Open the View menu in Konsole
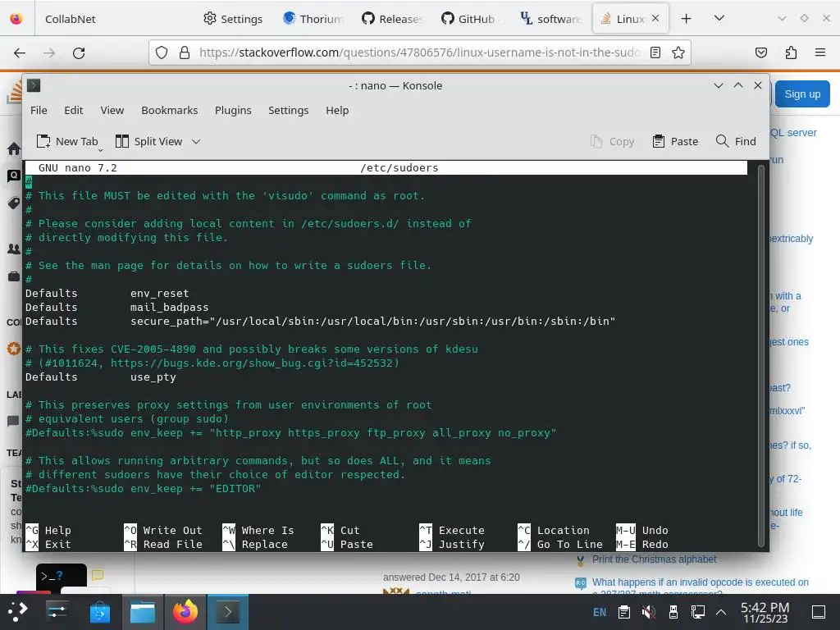840x630 pixels. [x=112, y=111]
